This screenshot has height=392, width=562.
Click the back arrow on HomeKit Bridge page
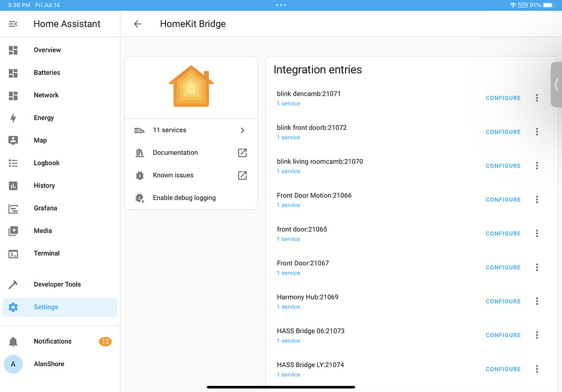(x=137, y=24)
